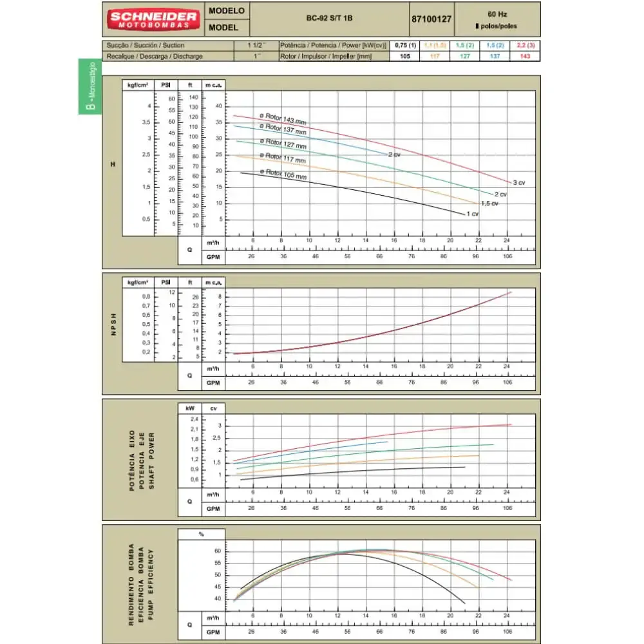Click the 60 Hz frequency label
The image size is (644, 644).
tap(497, 14)
